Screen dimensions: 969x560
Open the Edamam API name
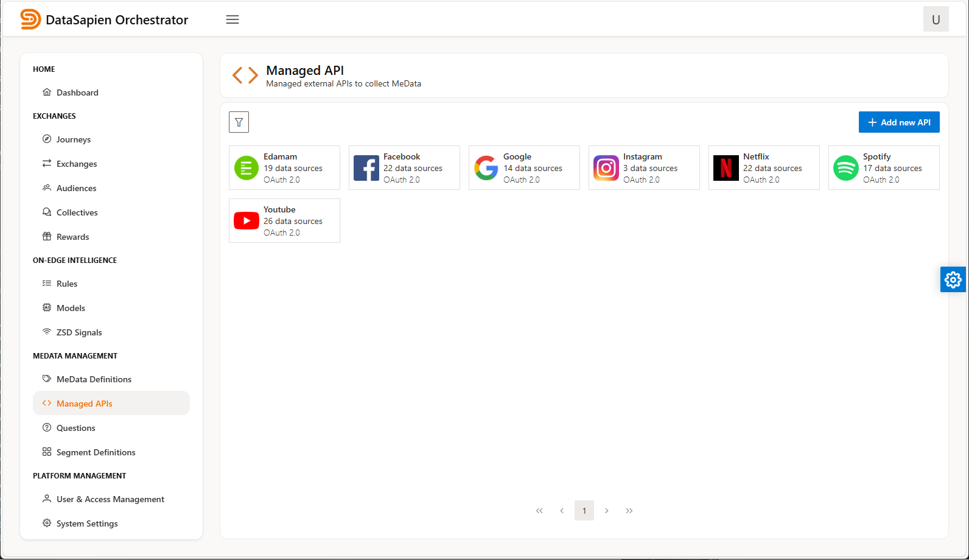[x=280, y=156]
